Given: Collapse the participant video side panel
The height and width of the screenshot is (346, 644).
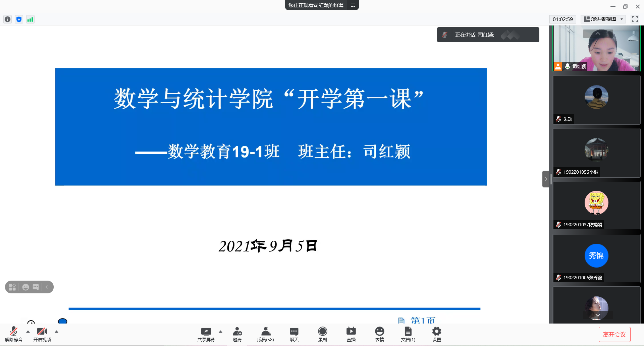Looking at the screenshot, I should click(546, 179).
